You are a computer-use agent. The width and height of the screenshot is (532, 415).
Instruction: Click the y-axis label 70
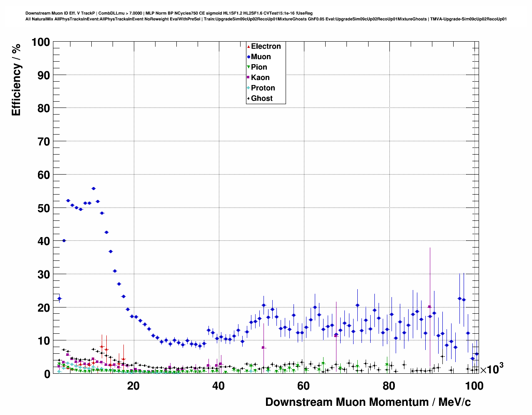[44, 142]
